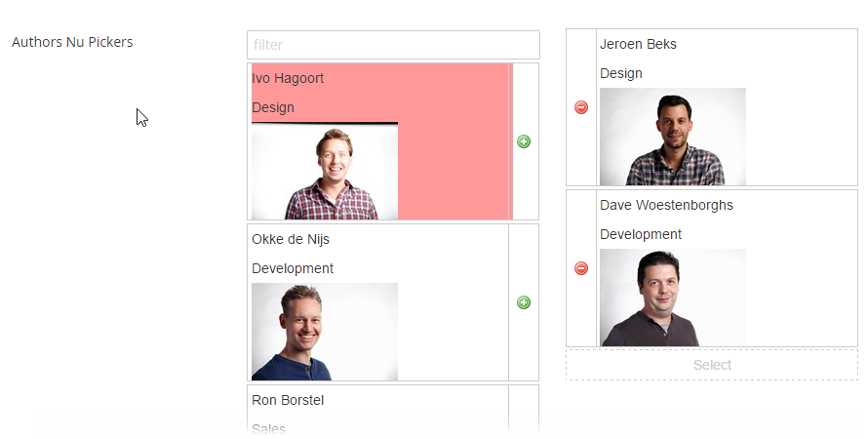Viewport: 868px width, 439px height.
Task: Remove Dave Woestenborghs with red minus icon
Action: coord(581,268)
